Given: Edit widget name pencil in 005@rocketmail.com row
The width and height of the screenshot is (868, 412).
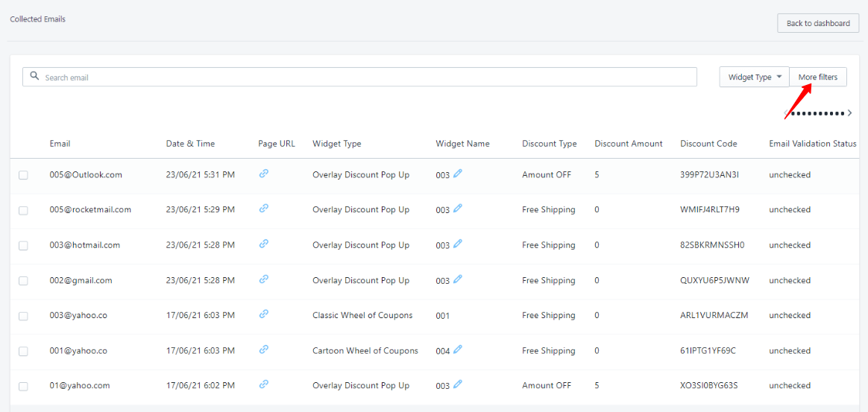Looking at the screenshot, I should point(457,209).
